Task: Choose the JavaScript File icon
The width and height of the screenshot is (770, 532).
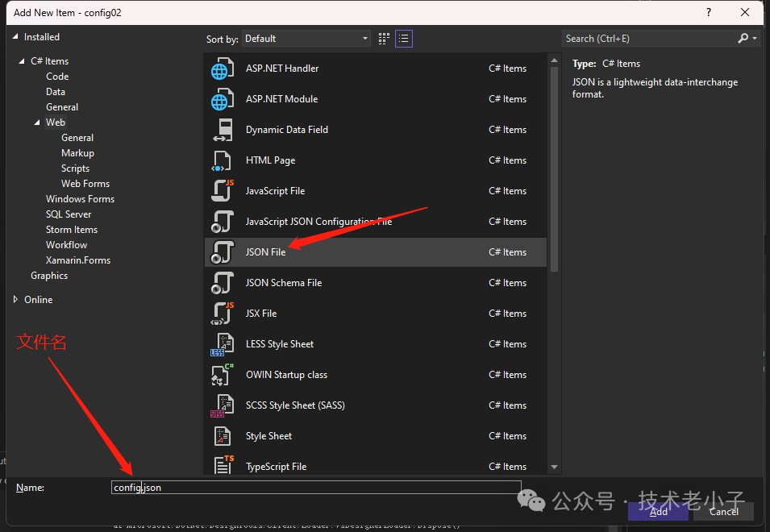Action: click(222, 192)
